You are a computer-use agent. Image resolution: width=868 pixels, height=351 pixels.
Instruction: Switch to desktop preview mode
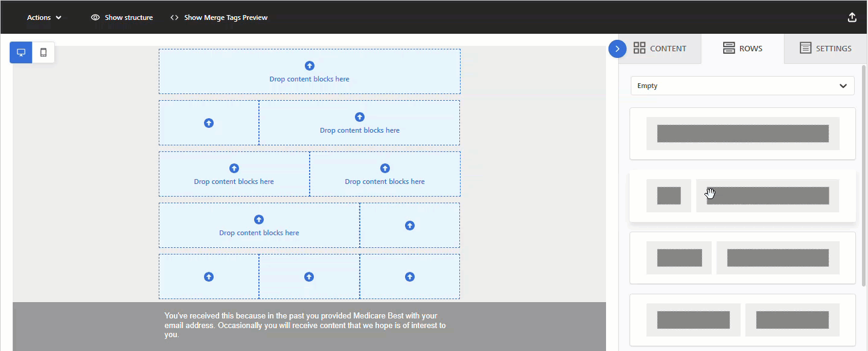point(21,52)
